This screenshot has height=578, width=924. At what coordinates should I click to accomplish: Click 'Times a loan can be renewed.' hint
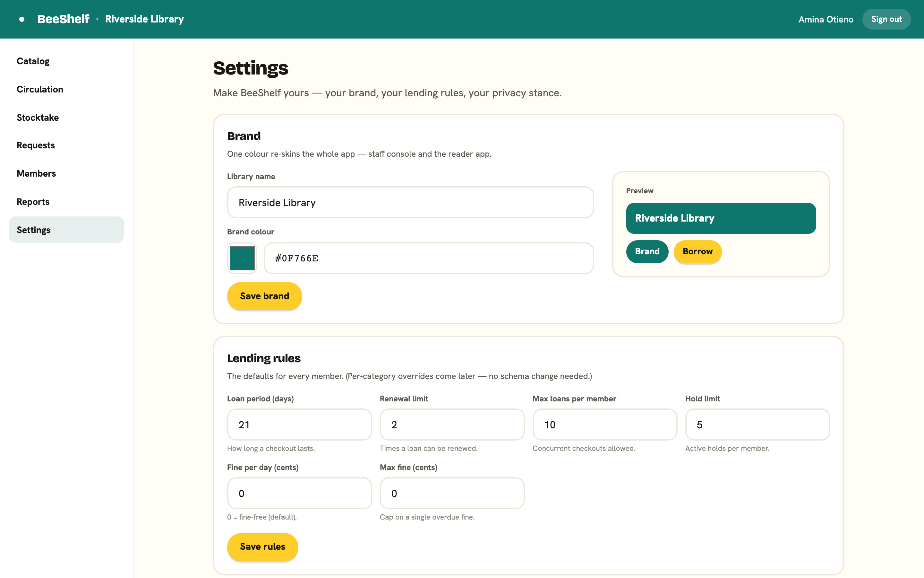pyautogui.click(x=429, y=448)
